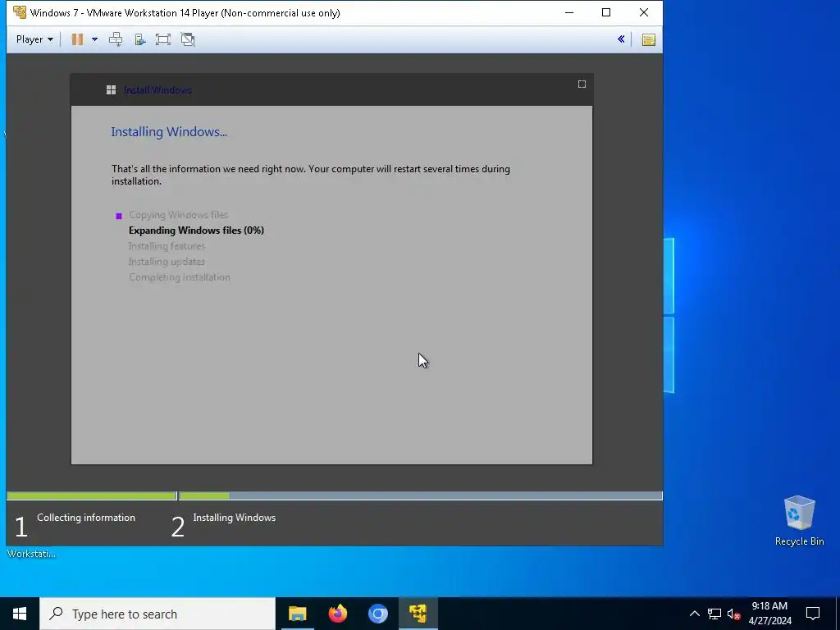This screenshot has height=630, width=840.
Task: Open the Recycle Bin desktop icon
Action: click(799, 521)
